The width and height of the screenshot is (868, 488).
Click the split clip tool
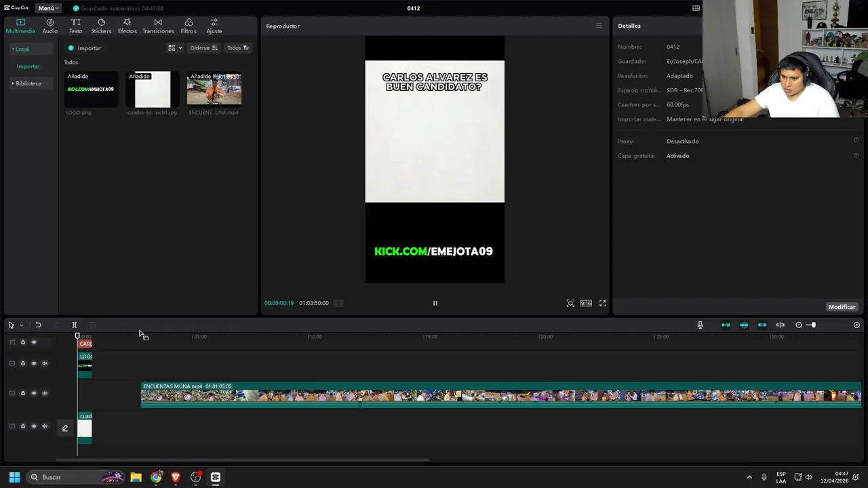[x=75, y=325]
